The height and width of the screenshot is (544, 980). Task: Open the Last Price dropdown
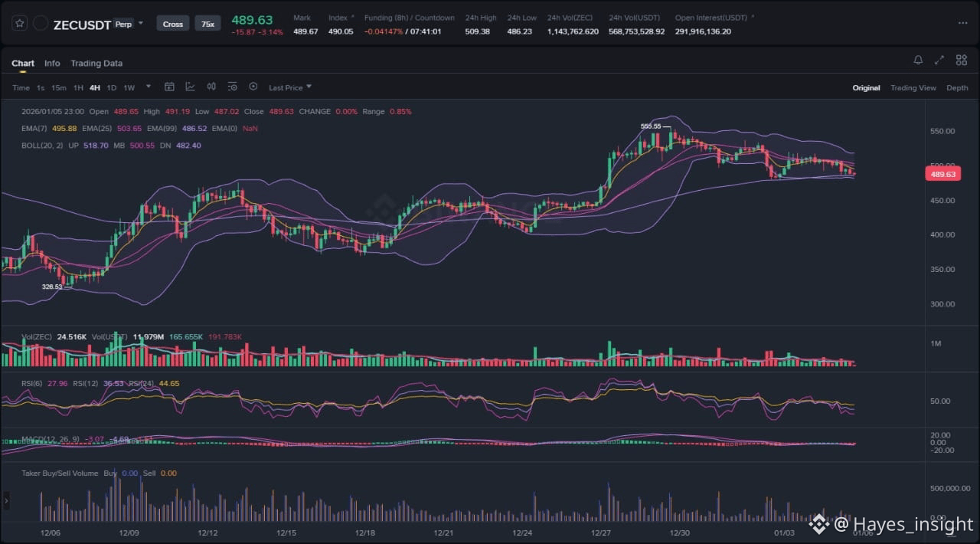[290, 87]
